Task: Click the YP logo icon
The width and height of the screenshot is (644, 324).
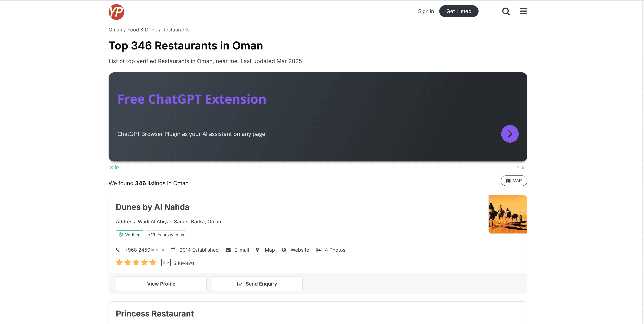Action: coord(116,12)
